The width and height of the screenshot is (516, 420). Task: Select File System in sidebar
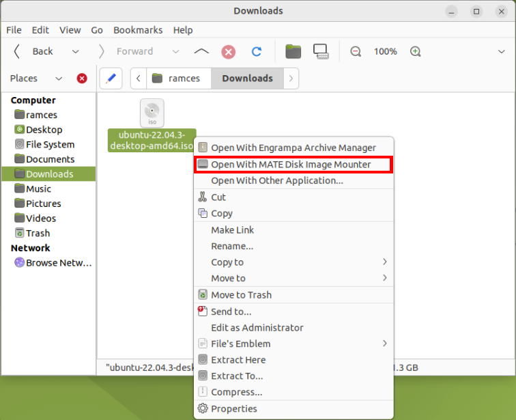pos(48,145)
